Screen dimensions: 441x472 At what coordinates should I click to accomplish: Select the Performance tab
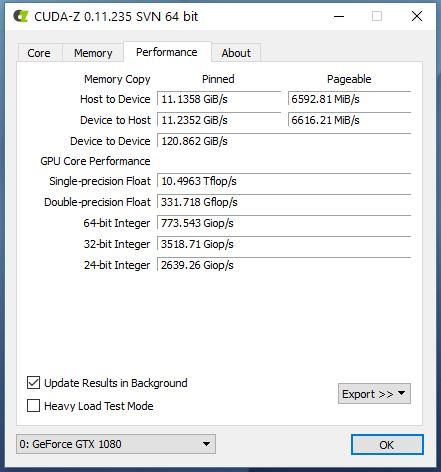tap(167, 52)
